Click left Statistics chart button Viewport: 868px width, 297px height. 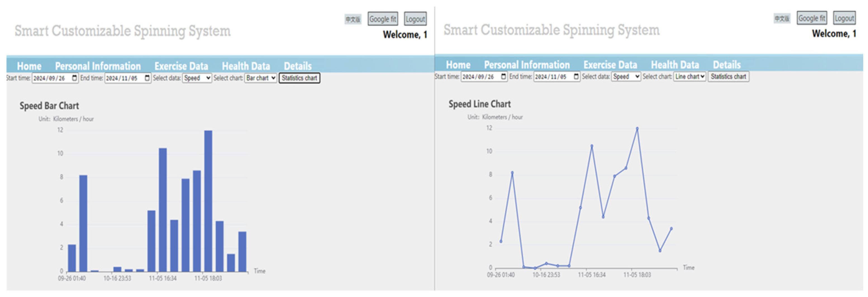click(x=299, y=78)
